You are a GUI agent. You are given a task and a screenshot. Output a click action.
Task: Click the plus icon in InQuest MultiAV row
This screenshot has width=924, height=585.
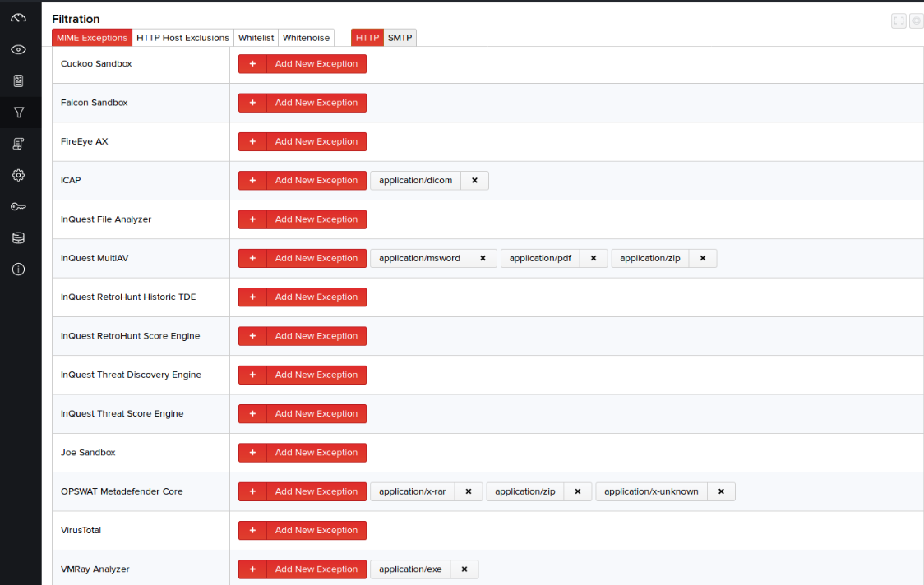point(253,258)
